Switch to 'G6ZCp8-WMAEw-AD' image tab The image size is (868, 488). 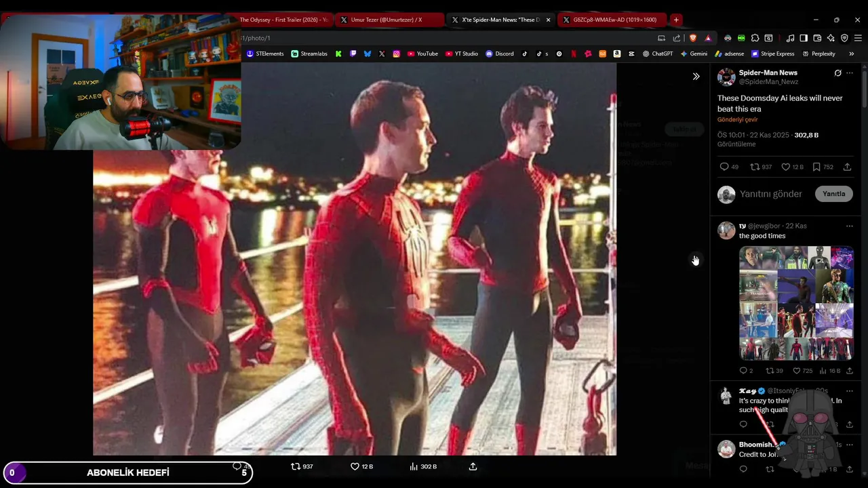click(x=613, y=20)
